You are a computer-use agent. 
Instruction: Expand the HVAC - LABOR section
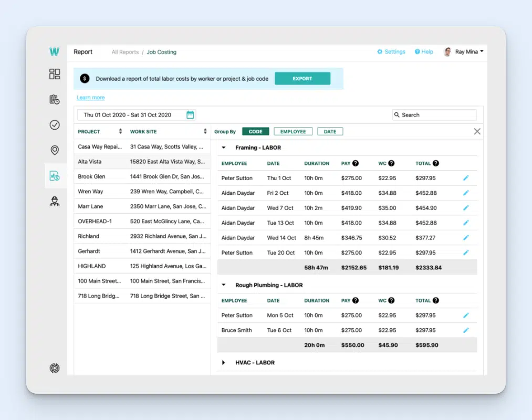(223, 362)
